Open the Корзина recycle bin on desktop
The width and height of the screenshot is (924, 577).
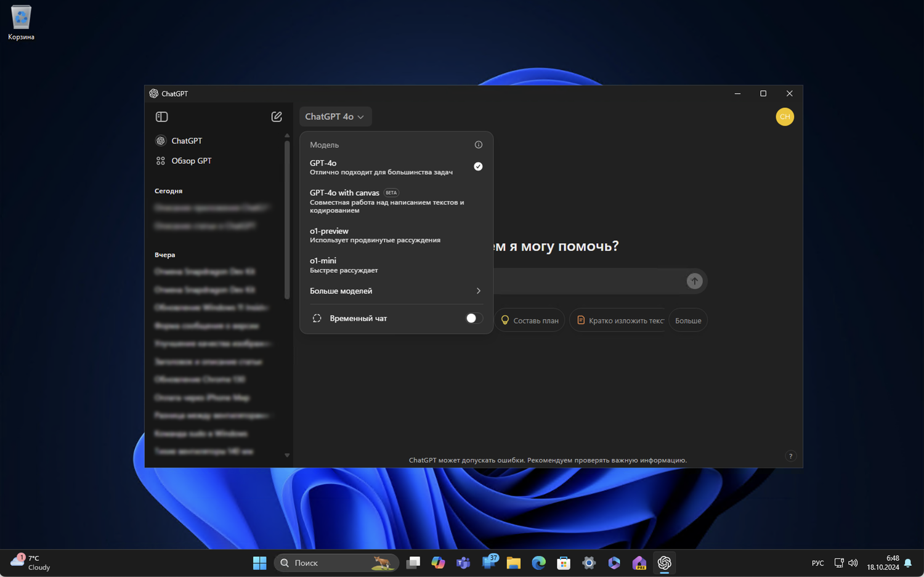pos(21,23)
